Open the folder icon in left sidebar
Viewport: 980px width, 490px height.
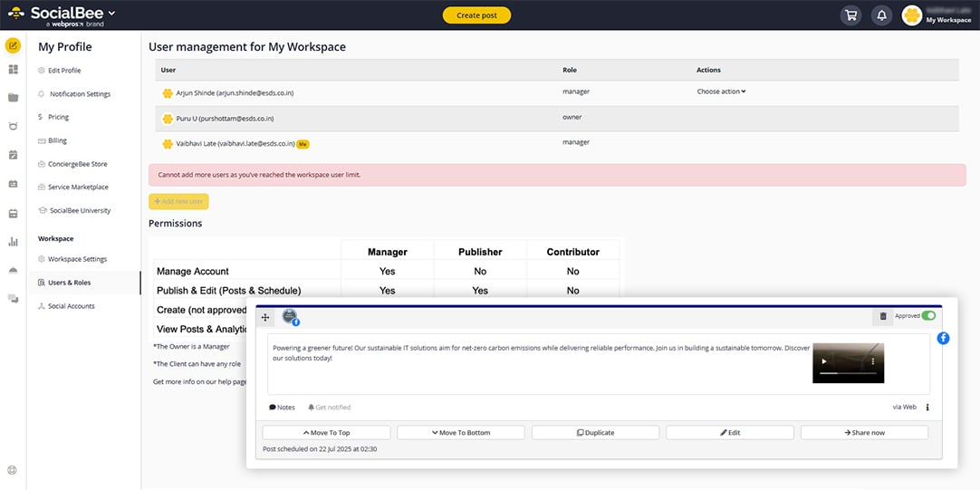[13, 98]
